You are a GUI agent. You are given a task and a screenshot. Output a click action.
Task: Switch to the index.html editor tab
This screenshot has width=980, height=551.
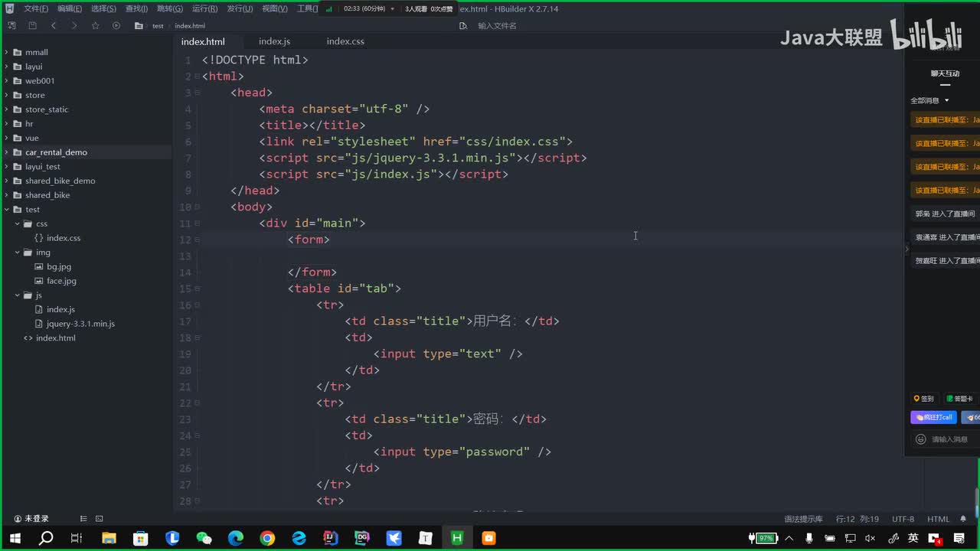203,41
